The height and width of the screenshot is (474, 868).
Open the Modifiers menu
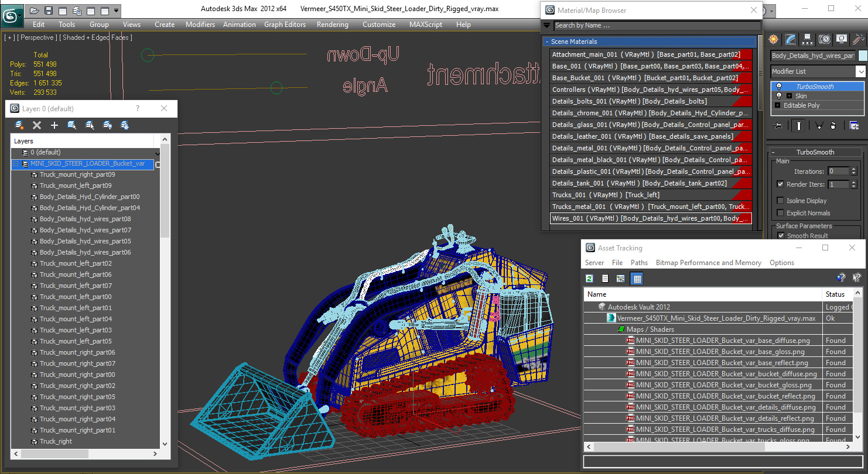point(200,25)
